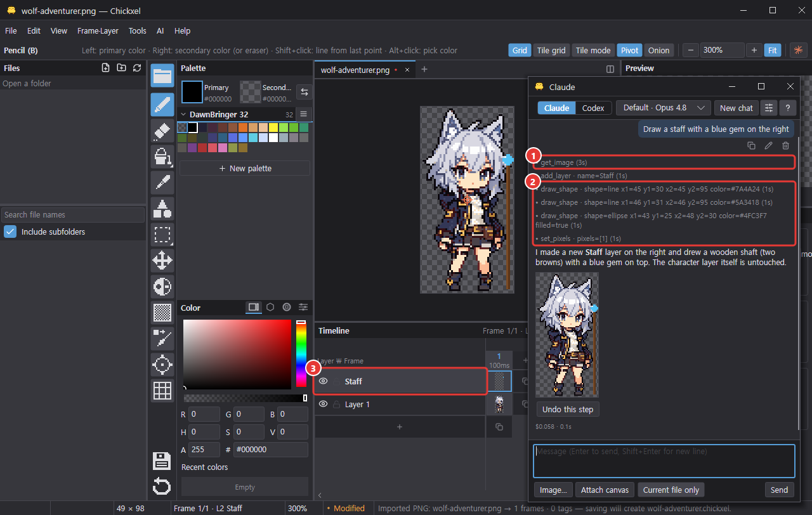The image size is (812, 515).
Task: Select the Eraser tool
Action: 162,131
